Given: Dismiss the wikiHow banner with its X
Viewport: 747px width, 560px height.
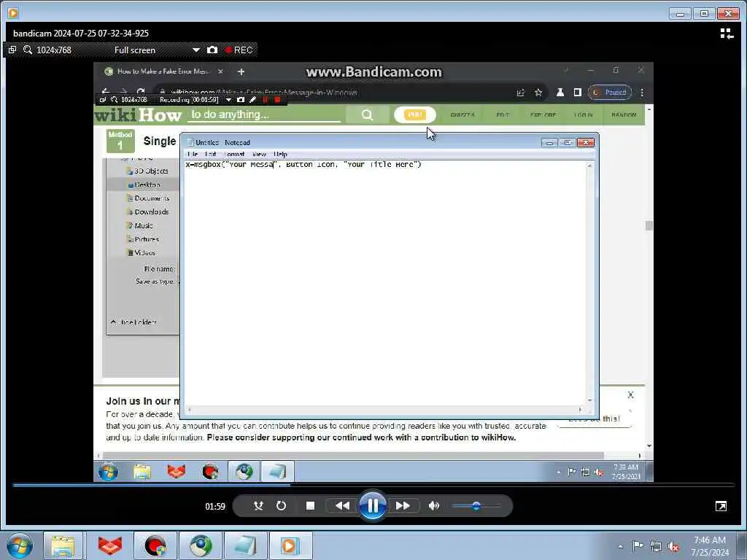Looking at the screenshot, I should [x=631, y=394].
